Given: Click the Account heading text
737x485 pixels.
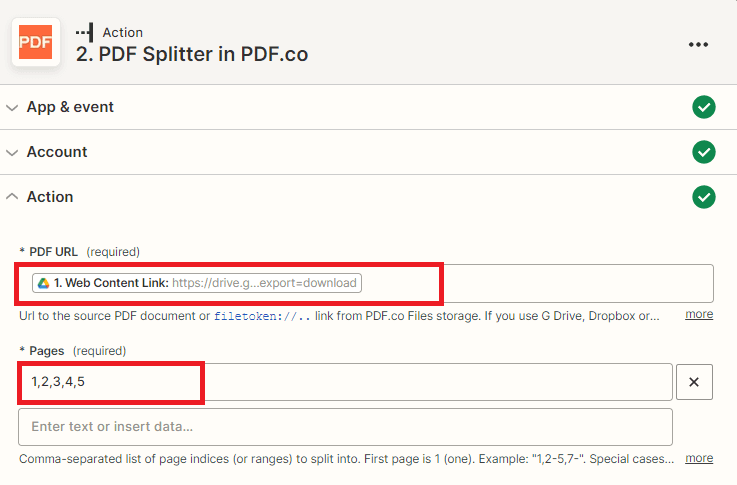Looking at the screenshot, I should pos(57,152).
